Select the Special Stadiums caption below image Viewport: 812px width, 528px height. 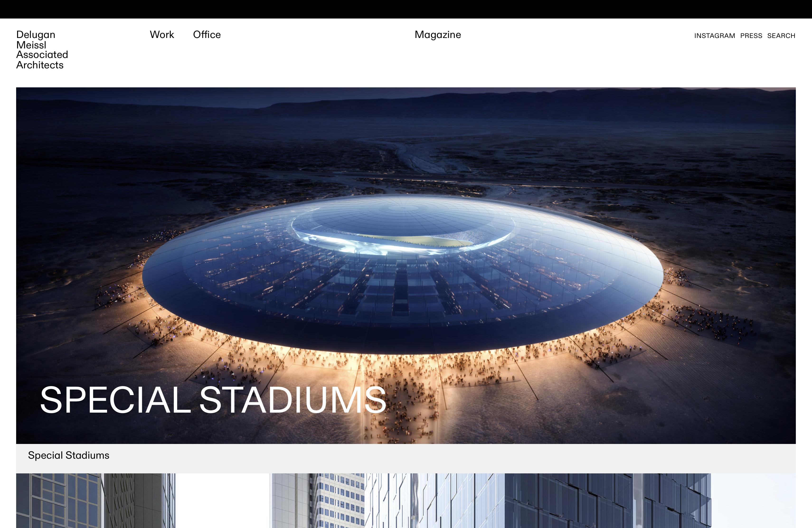pyautogui.click(x=69, y=455)
